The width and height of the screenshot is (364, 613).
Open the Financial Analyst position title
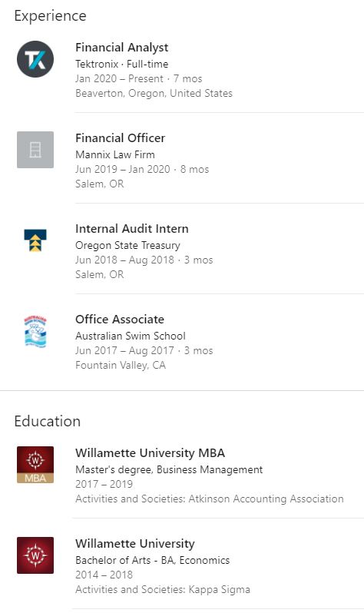tap(121, 48)
